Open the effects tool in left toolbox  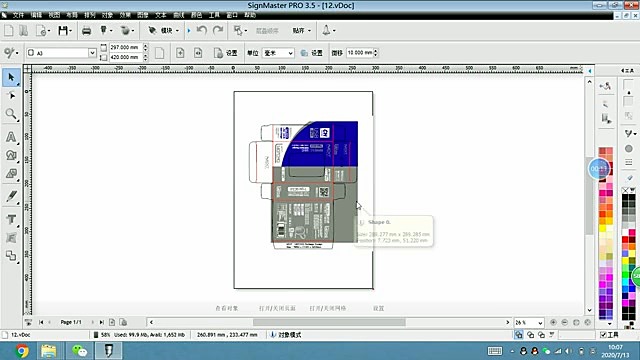click(x=11, y=238)
